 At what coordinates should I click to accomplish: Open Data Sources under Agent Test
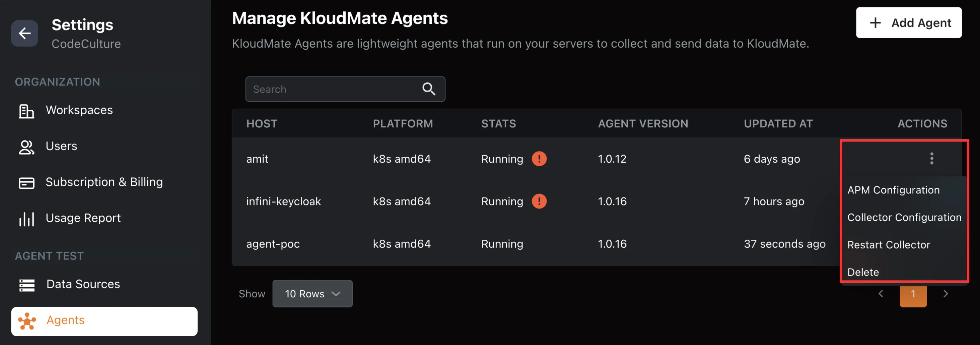click(83, 284)
